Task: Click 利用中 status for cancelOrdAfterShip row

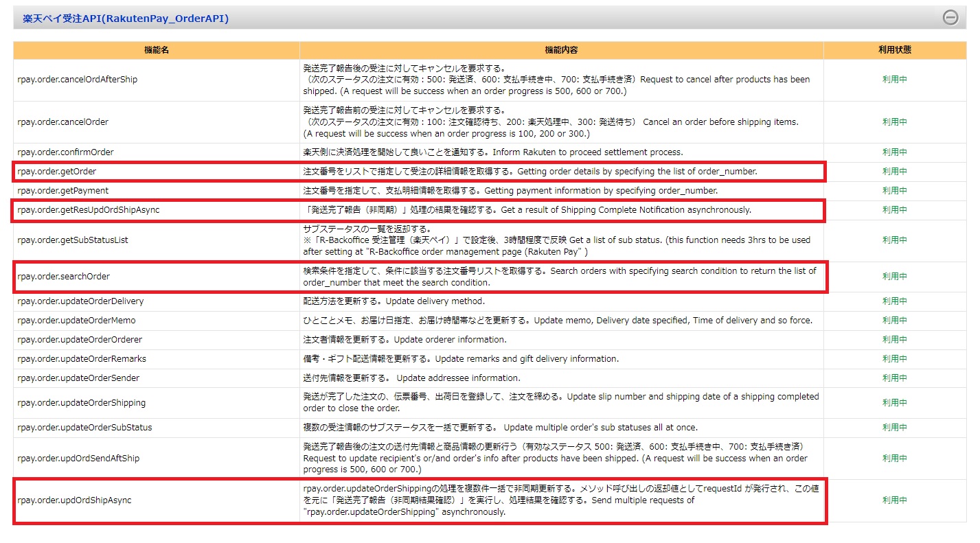Action: point(895,80)
